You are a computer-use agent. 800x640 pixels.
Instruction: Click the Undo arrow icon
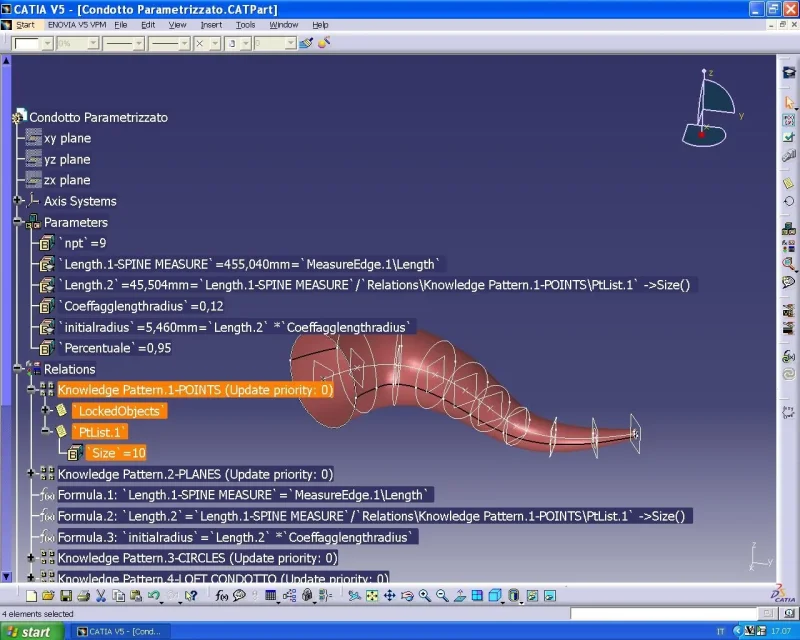pyautogui.click(x=153, y=596)
